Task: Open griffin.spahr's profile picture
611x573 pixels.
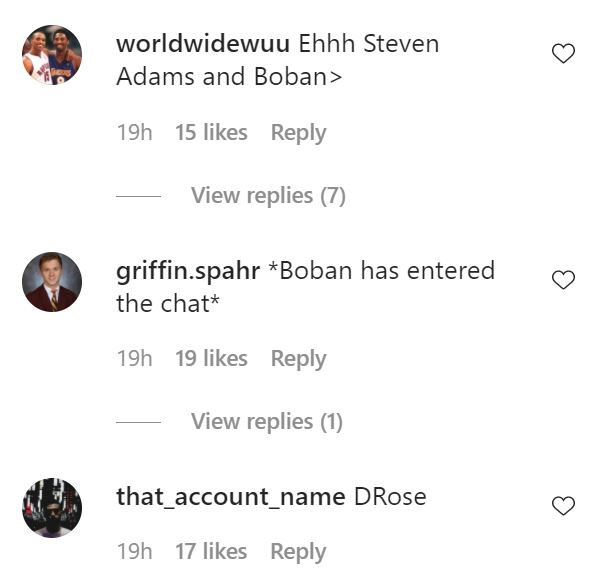Action: (x=52, y=282)
